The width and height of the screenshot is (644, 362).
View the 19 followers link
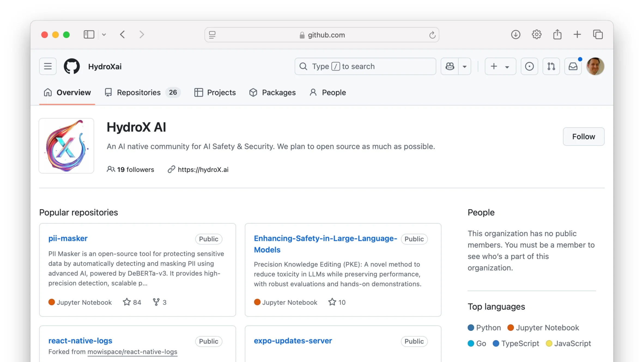pyautogui.click(x=130, y=170)
